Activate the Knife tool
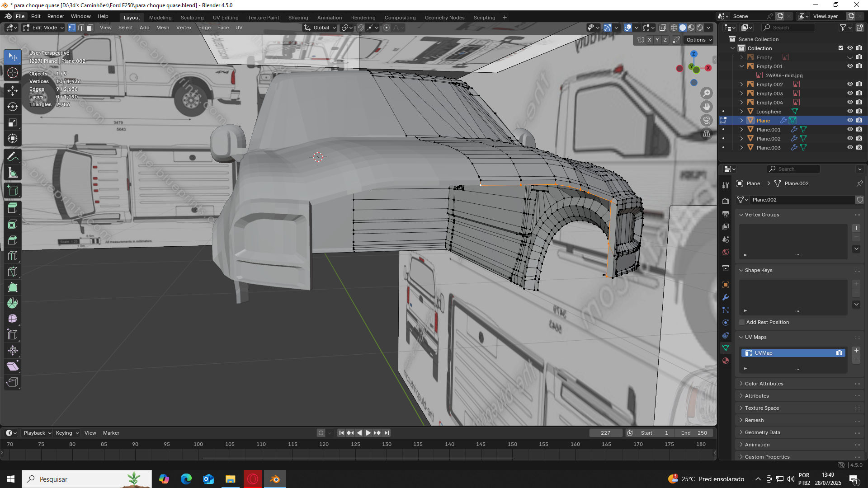Image resolution: width=868 pixels, height=488 pixels. click(x=13, y=272)
